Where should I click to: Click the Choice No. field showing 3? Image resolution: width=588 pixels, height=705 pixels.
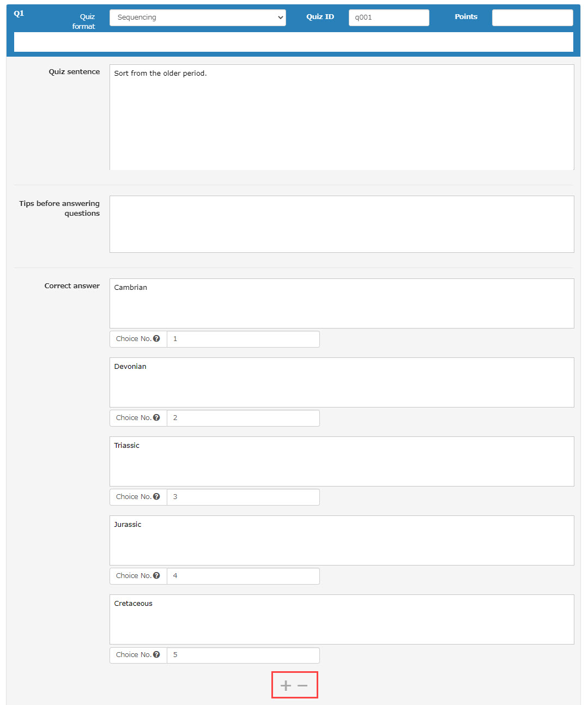click(243, 497)
